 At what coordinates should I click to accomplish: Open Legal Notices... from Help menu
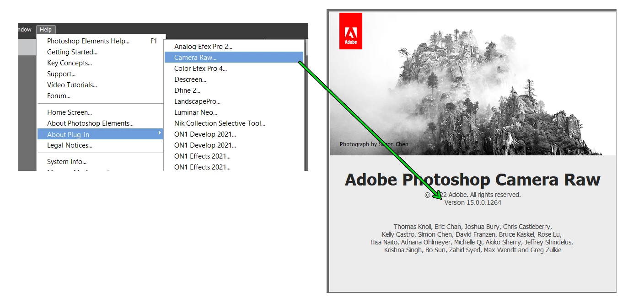(70, 145)
